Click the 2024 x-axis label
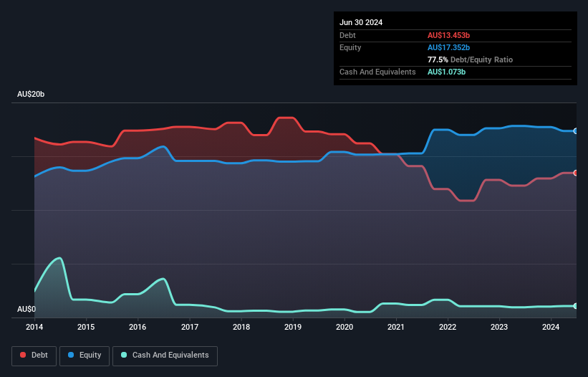Viewport: 588px width, 377px height. pyautogui.click(x=551, y=327)
